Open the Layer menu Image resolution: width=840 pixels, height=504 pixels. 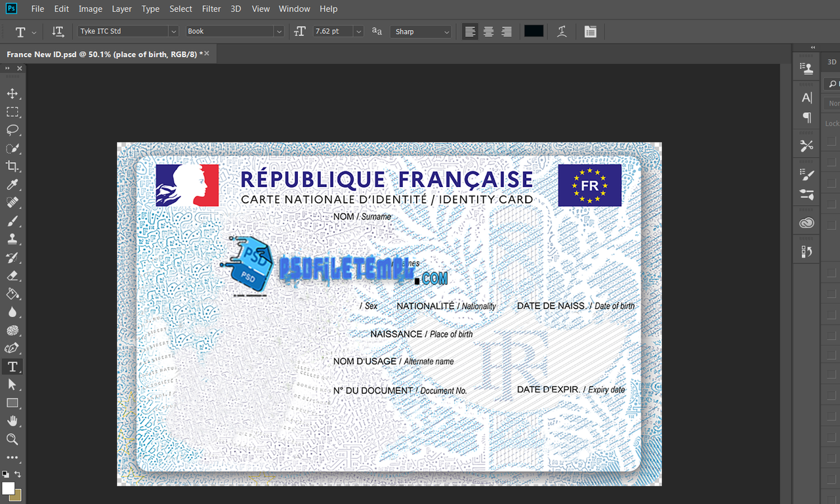coord(122,9)
